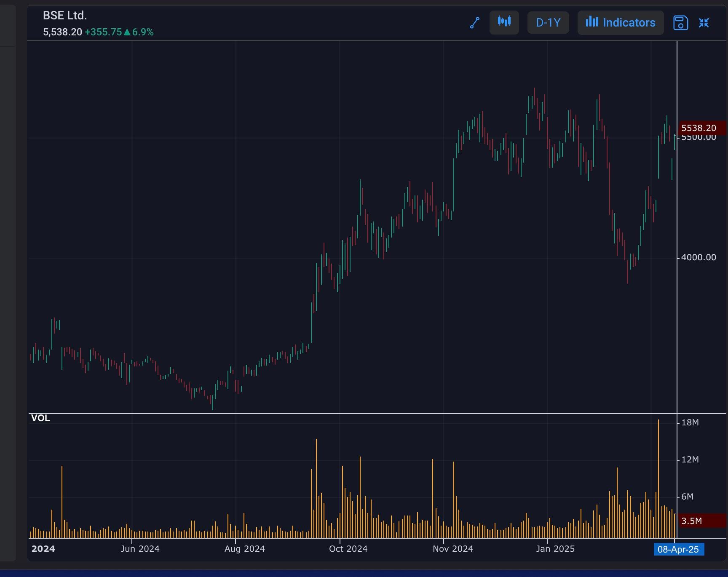Click the +355.75 price change value

(103, 32)
